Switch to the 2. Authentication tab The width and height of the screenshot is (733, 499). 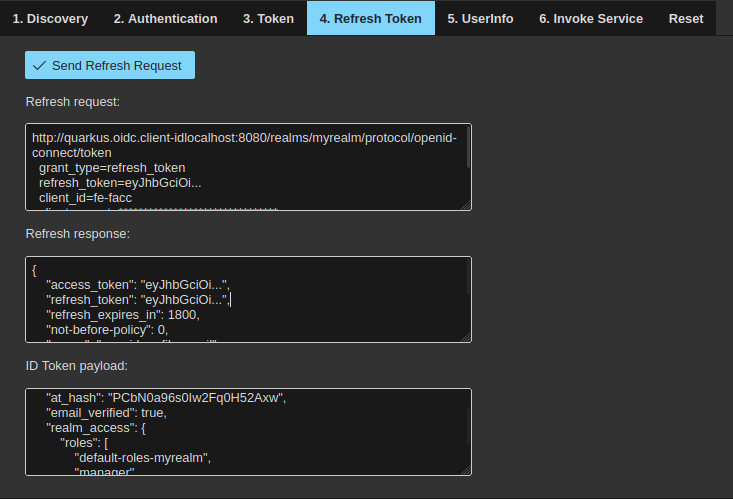[x=165, y=18]
